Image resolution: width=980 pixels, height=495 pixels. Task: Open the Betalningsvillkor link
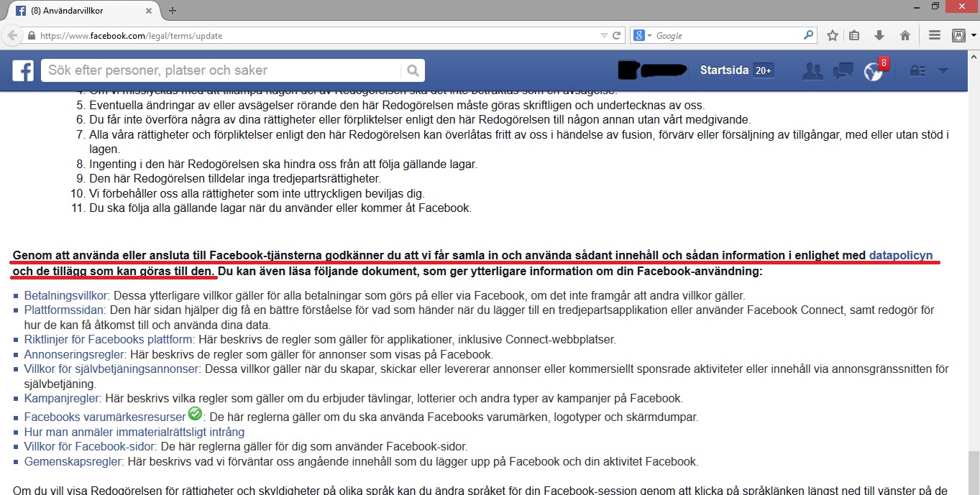point(66,295)
